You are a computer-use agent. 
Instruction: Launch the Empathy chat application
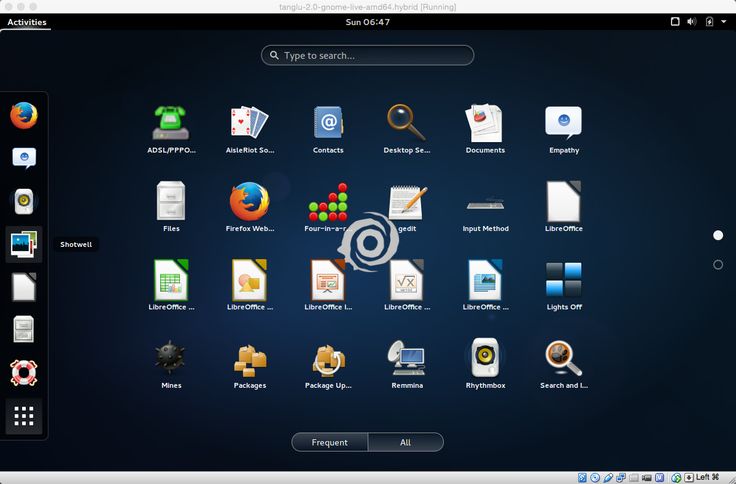[x=564, y=123]
